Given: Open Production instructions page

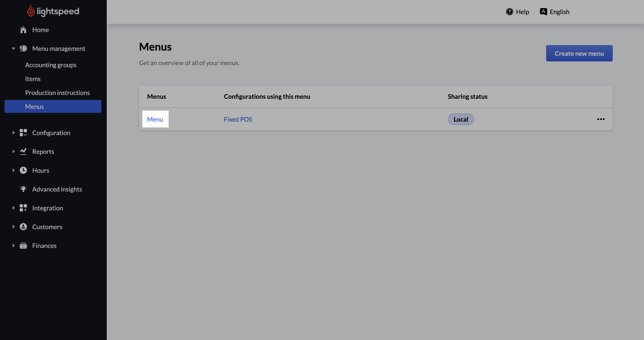Looking at the screenshot, I should coord(57,93).
